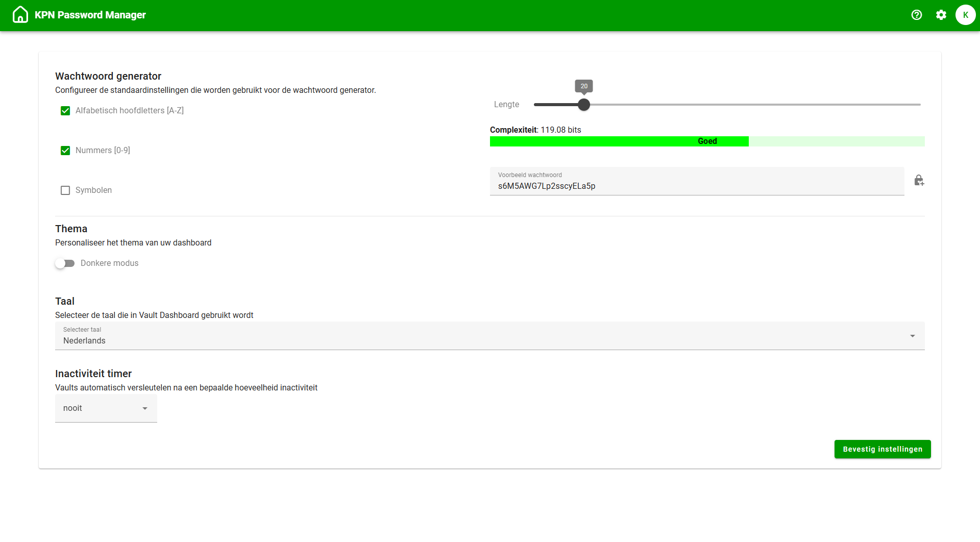
Task: Expand the inactivity timer 'nooit' dropdown
Action: pyautogui.click(x=106, y=408)
